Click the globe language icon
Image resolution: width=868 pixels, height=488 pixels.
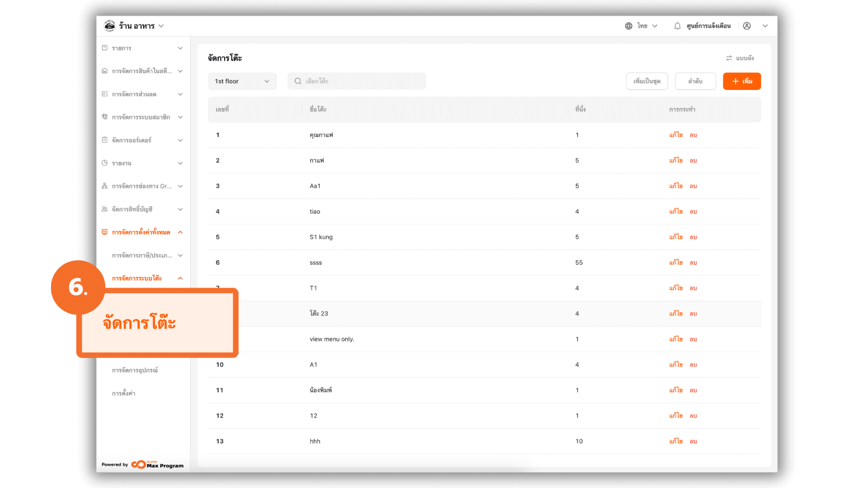tap(628, 26)
